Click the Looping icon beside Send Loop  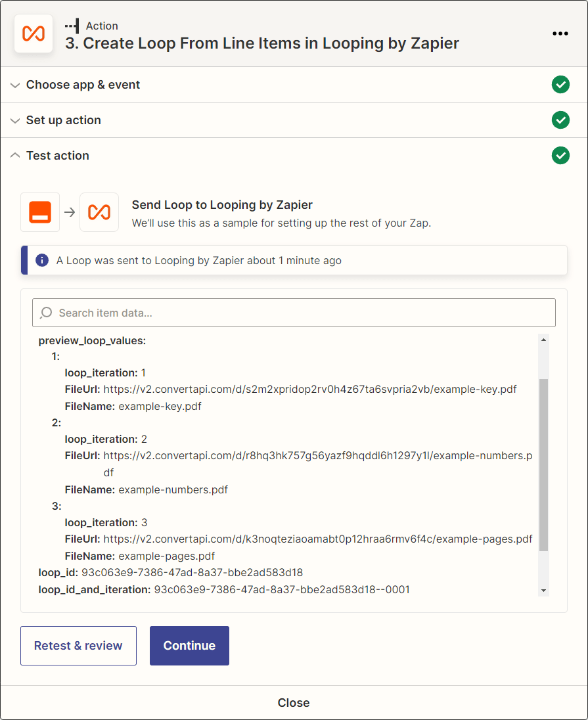tap(99, 212)
